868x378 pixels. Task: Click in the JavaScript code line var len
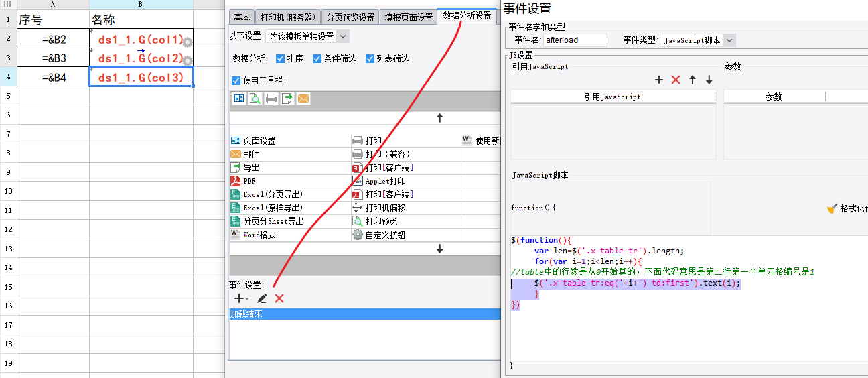point(609,251)
